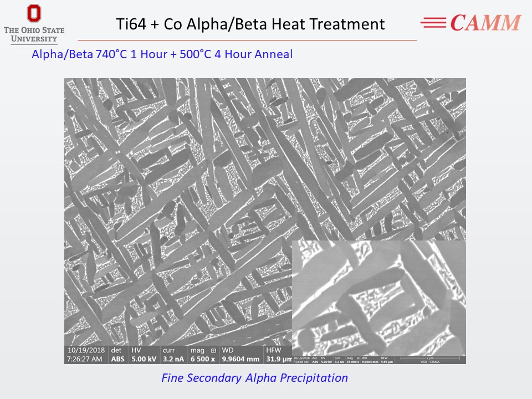Click the 'mag 6 500 x' magnification field
The width and height of the screenshot is (532, 399).
click(x=204, y=355)
